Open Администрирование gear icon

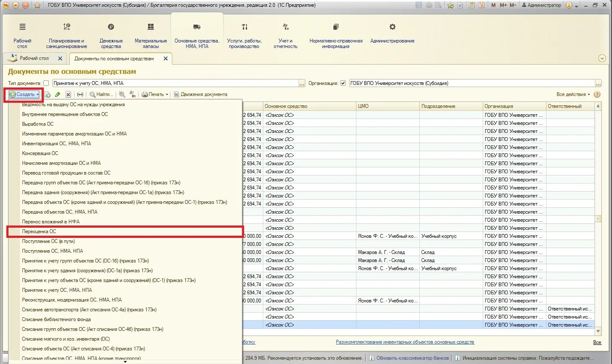pos(392,27)
